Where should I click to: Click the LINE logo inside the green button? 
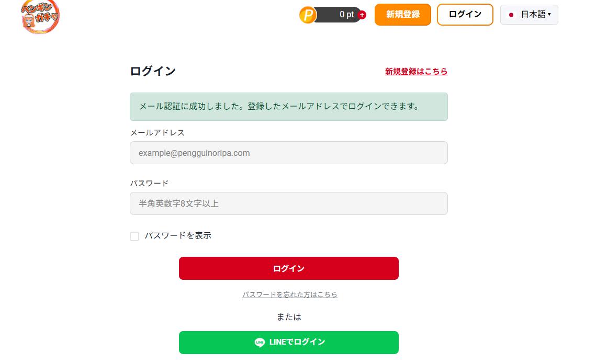pyautogui.click(x=260, y=343)
